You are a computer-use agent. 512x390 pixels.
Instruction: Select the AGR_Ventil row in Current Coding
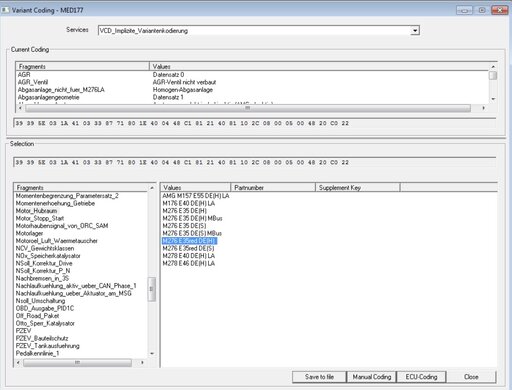pyautogui.click(x=252, y=82)
